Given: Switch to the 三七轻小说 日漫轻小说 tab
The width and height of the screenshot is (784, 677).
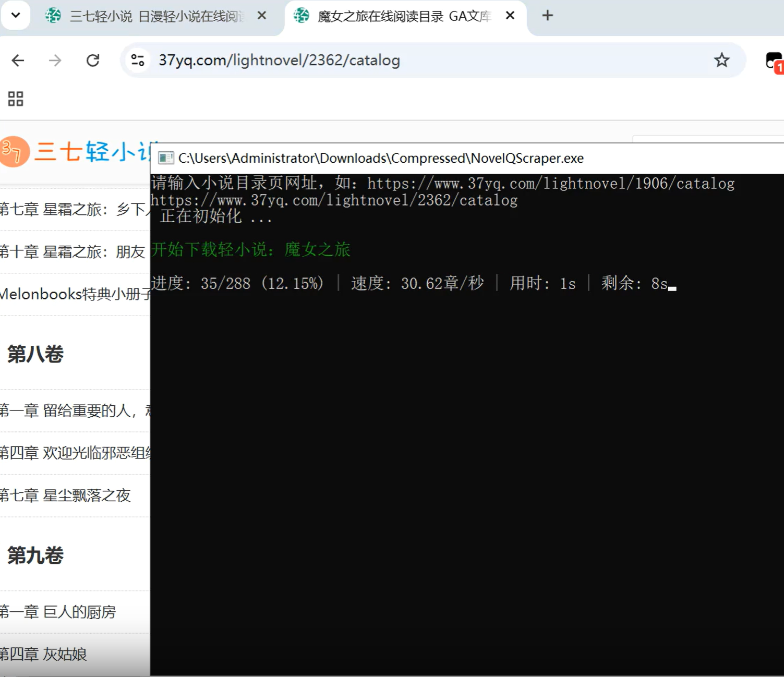Looking at the screenshot, I should point(156,16).
